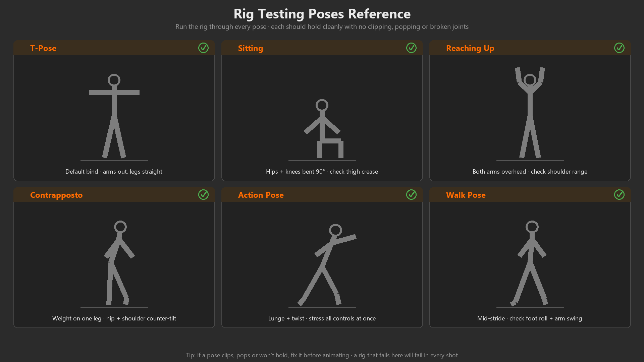Toggle the green check on T-Pose card
Viewport: 644px width, 362px height.
coord(203,48)
